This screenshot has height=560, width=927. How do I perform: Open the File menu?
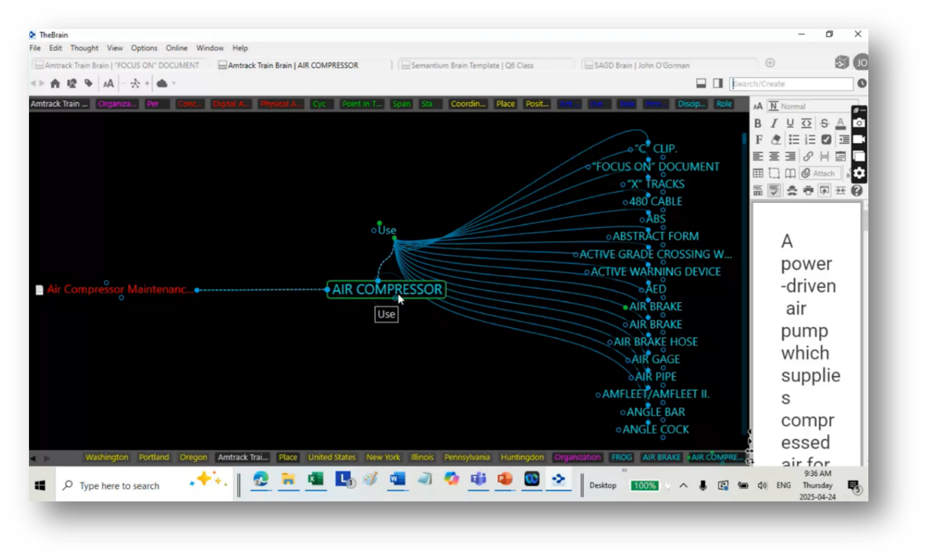coord(35,48)
